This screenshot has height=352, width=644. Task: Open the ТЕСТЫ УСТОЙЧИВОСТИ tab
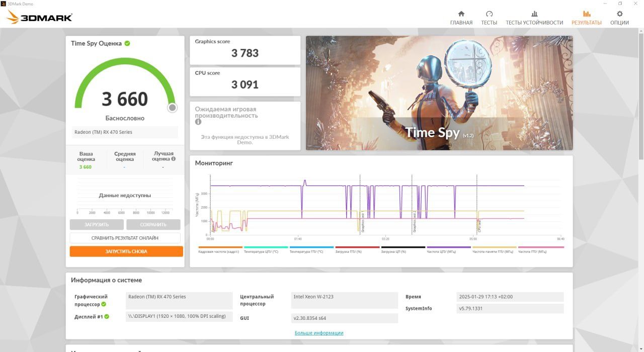click(x=534, y=18)
